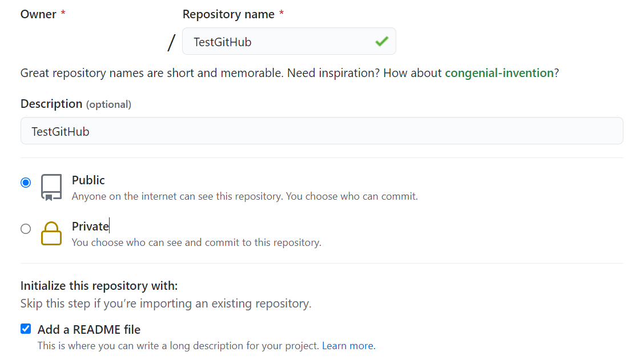
Task: Click the green checkmark in the repository name field
Action: point(381,41)
